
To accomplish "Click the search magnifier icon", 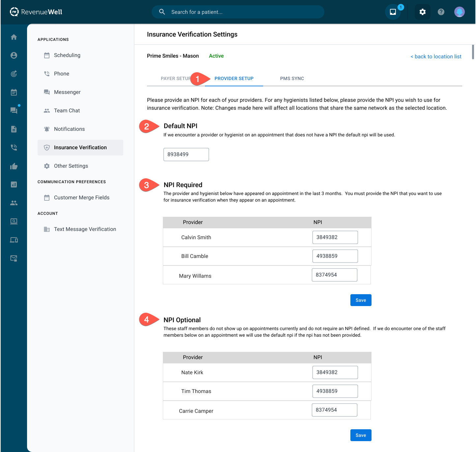I will [162, 12].
